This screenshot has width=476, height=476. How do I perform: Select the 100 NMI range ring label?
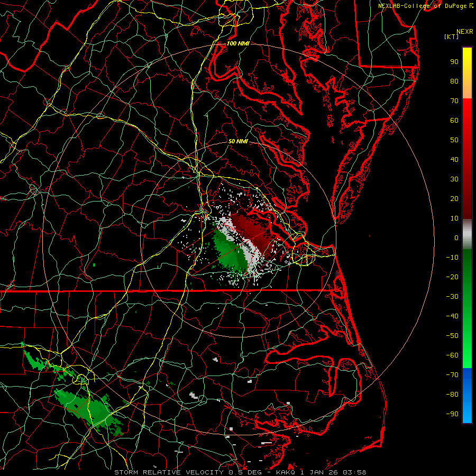pyautogui.click(x=237, y=43)
